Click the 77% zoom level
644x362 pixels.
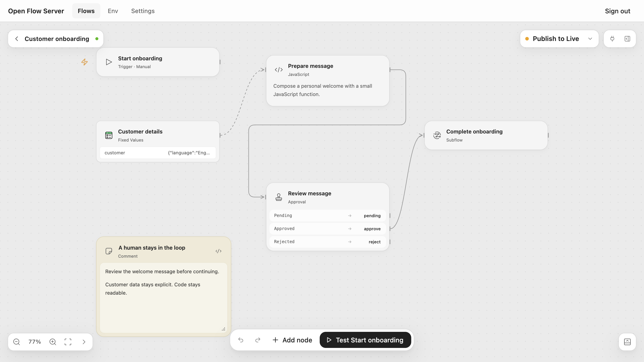pyautogui.click(x=35, y=342)
